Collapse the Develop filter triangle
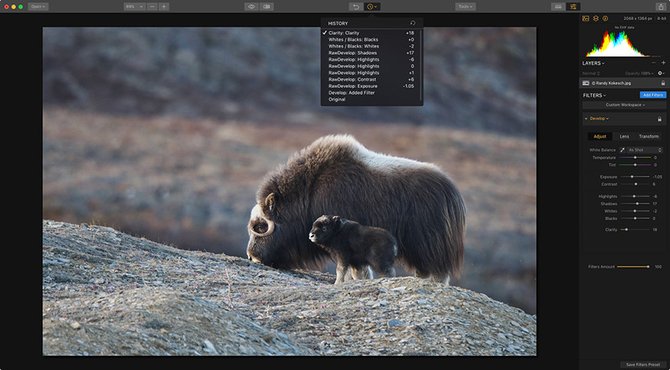This screenshot has height=370, width=670. [x=586, y=119]
